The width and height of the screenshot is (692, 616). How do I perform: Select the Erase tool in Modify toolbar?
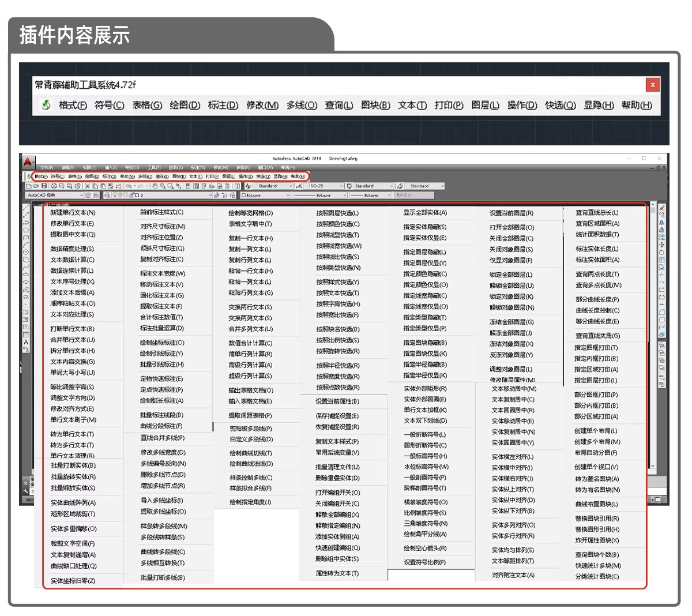662,207
